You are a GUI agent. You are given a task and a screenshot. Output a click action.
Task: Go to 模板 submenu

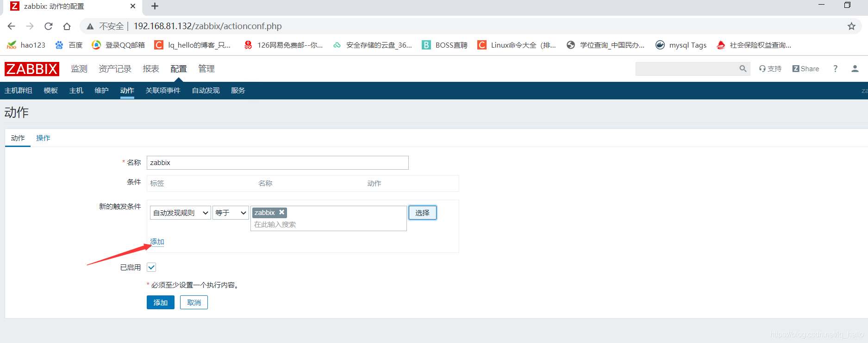pos(51,90)
